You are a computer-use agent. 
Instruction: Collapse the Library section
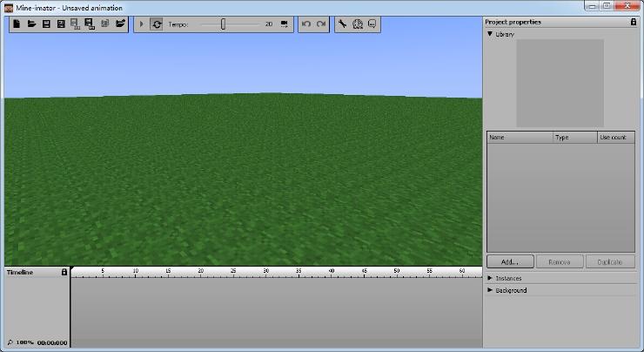tap(490, 34)
